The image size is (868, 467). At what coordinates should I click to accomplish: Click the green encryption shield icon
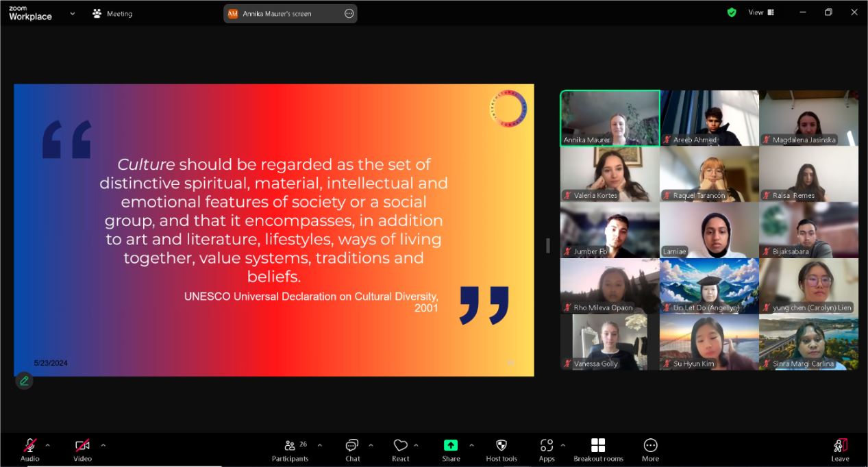pyautogui.click(x=732, y=12)
